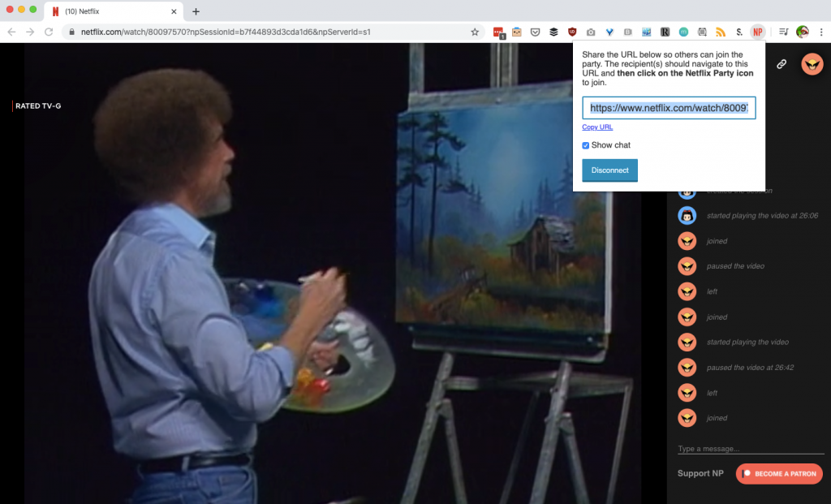Click the Disconnect button

(x=610, y=170)
